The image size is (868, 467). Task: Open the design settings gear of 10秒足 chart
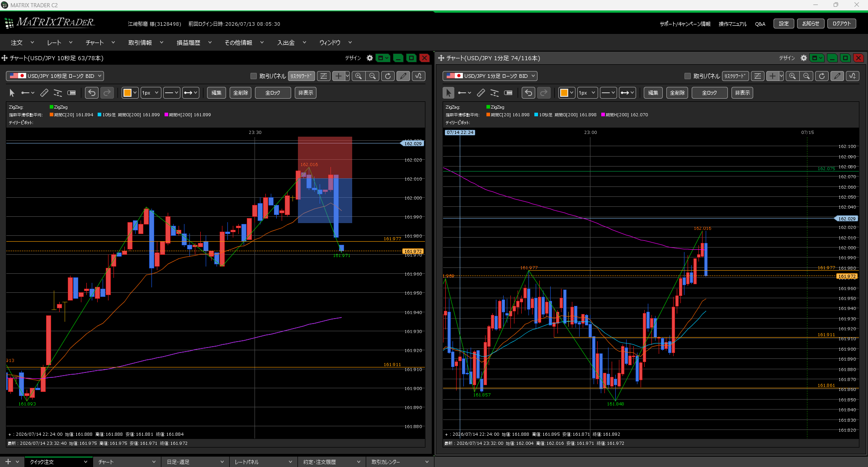pos(370,58)
